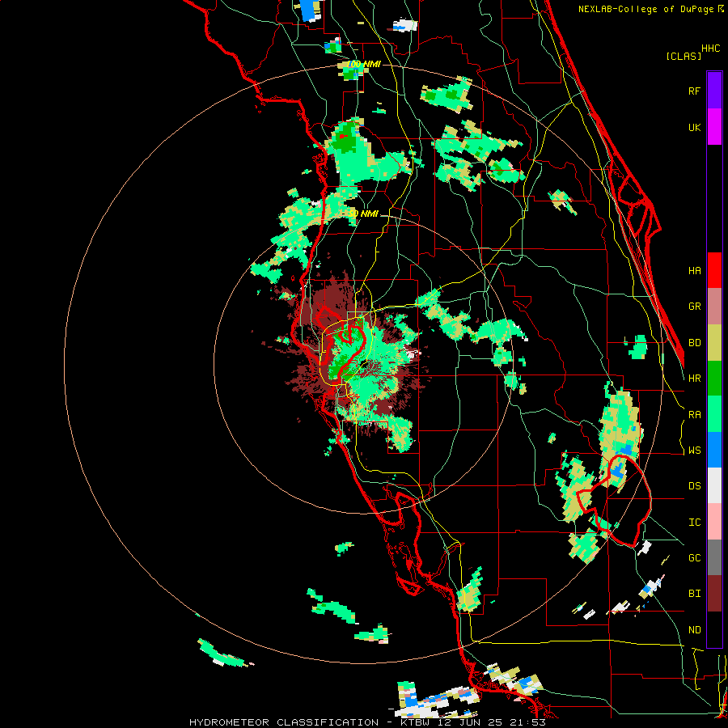Click the UK legend label
Screen dimensions: 728x728
pos(694,128)
